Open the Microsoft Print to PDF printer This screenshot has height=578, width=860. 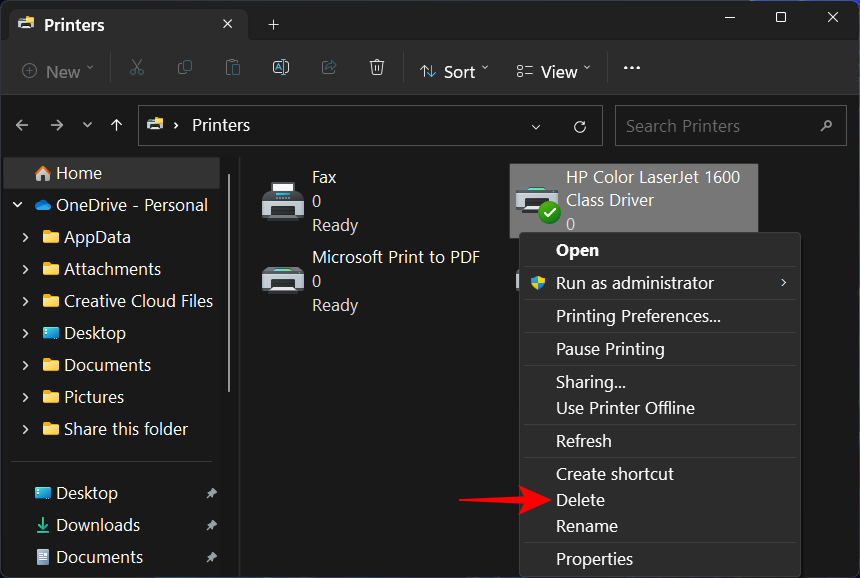[x=283, y=280]
